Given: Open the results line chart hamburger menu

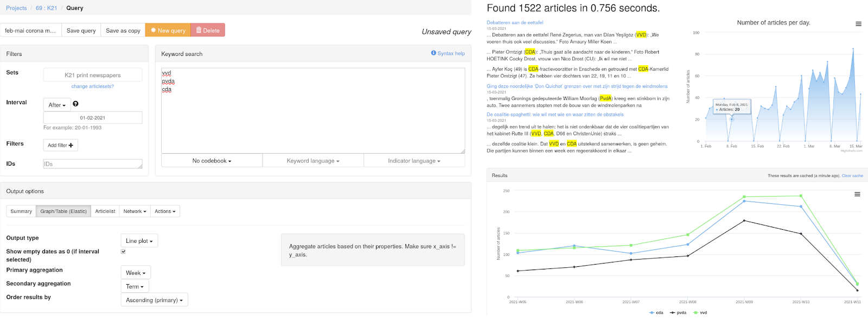Looking at the screenshot, I should (x=857, y=194).
